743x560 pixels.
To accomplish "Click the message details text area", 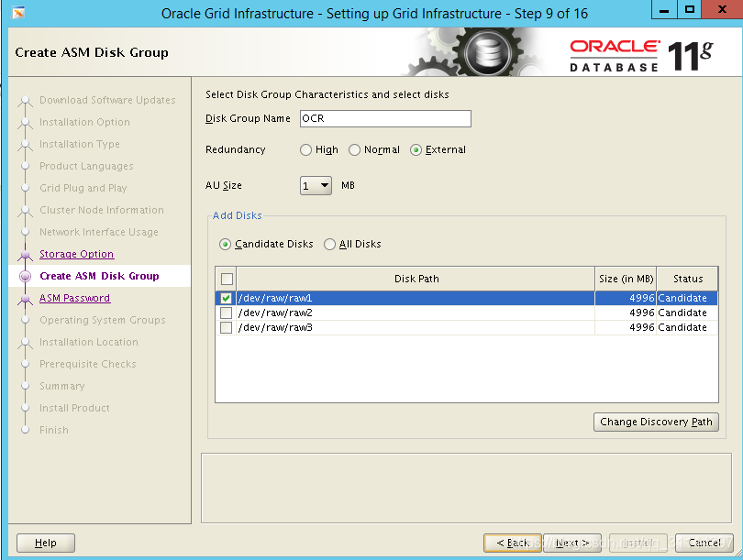I will [466, 488].
